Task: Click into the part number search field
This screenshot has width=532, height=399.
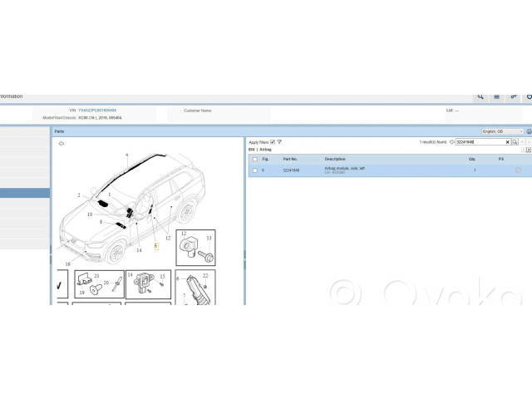Action: [480, 142]
